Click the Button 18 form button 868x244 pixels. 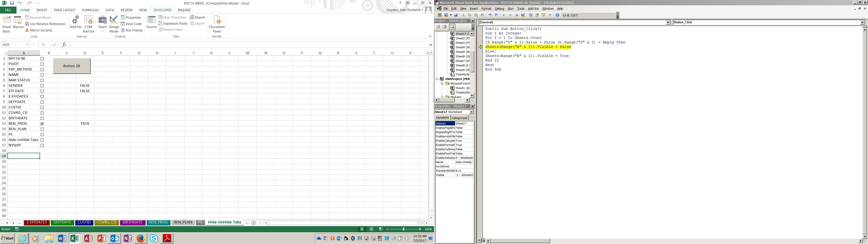click(72, 66)
